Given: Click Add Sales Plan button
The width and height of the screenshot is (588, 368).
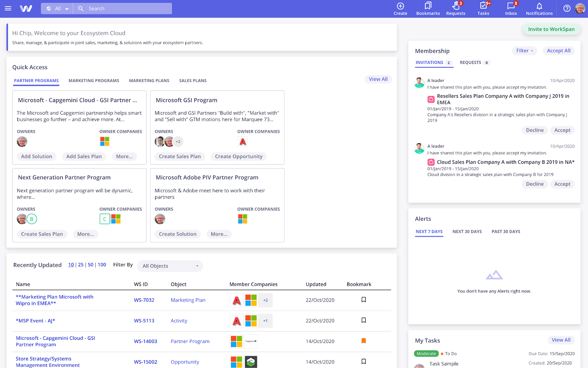Looking at the screenshot, I should click(x=84, y=156).
